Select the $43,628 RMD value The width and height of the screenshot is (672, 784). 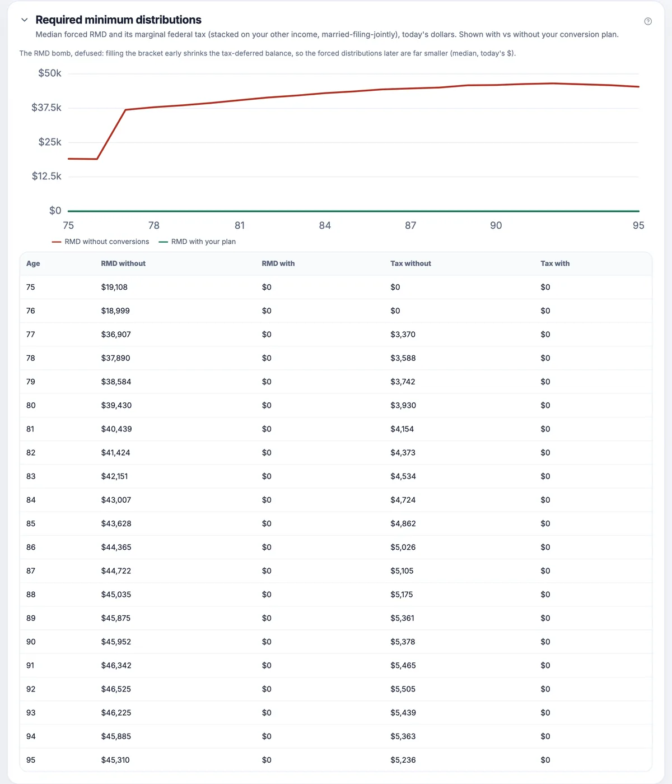point(116,523)
